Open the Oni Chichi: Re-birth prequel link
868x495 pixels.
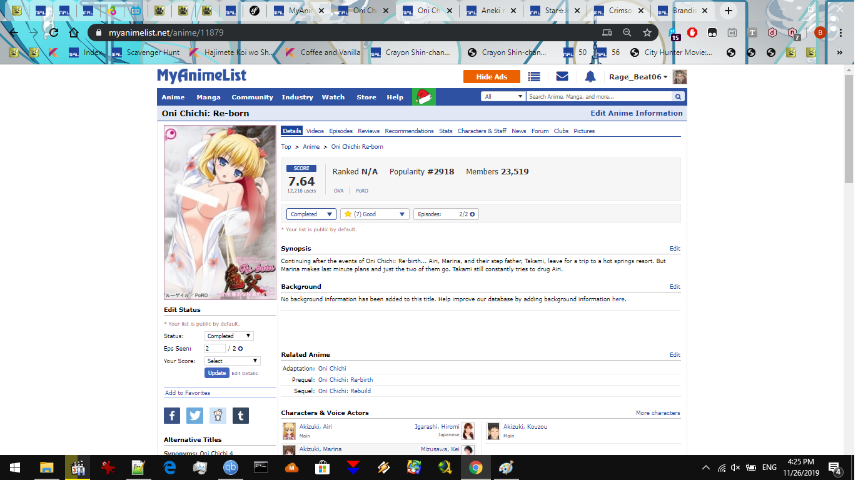tap(346, 380)
